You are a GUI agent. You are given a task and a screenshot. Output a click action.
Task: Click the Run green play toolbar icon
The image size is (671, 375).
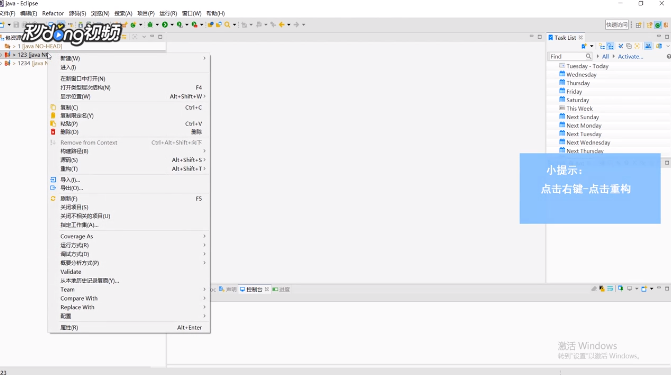165,24
